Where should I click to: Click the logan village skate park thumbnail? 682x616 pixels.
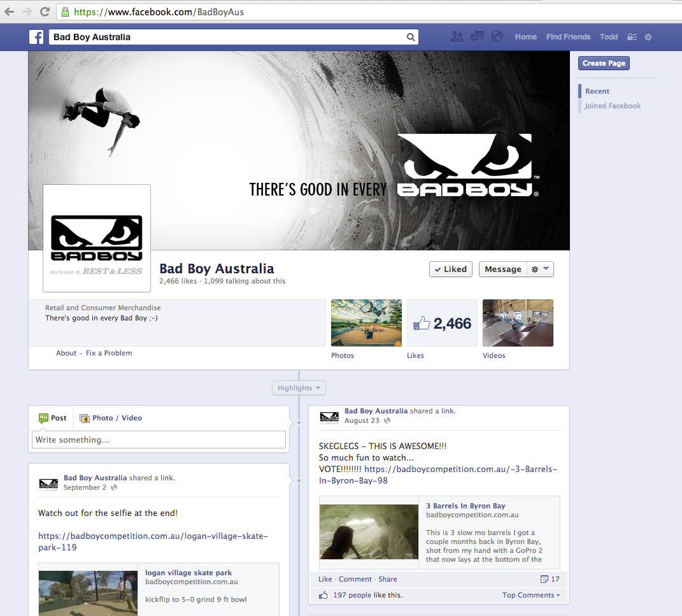click(88, 593)
